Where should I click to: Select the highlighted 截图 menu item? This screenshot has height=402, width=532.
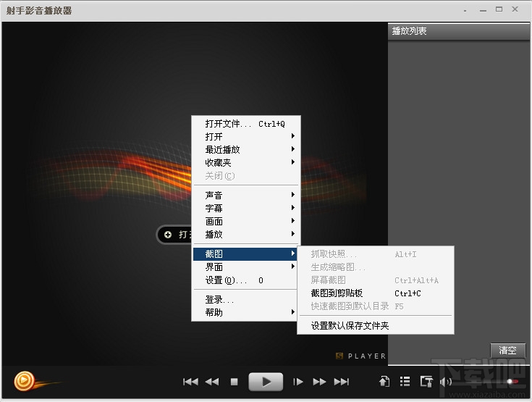click(245, 254)
